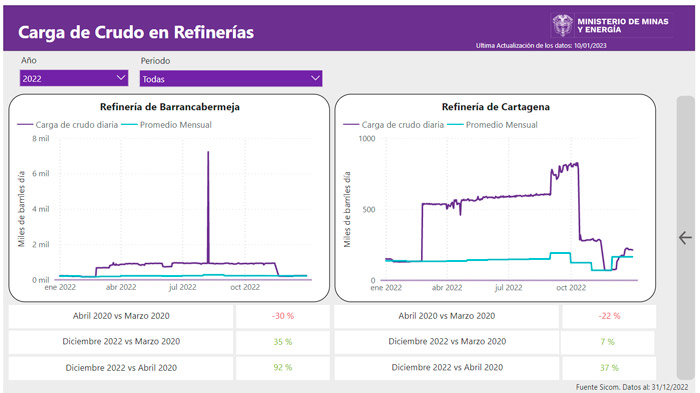Screen dimensions: 700x393
Task: Click the Refinería de Cartagena chart title
Action: tap(496, 107)
